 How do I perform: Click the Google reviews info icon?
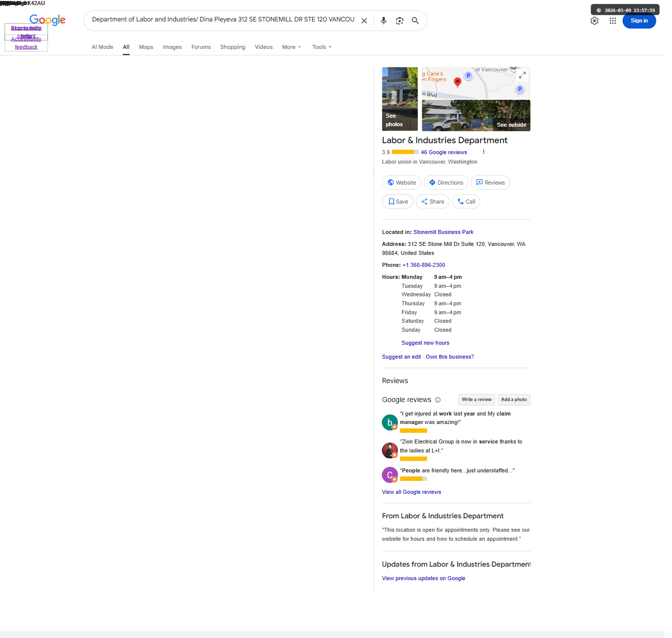tap(438, 400)
